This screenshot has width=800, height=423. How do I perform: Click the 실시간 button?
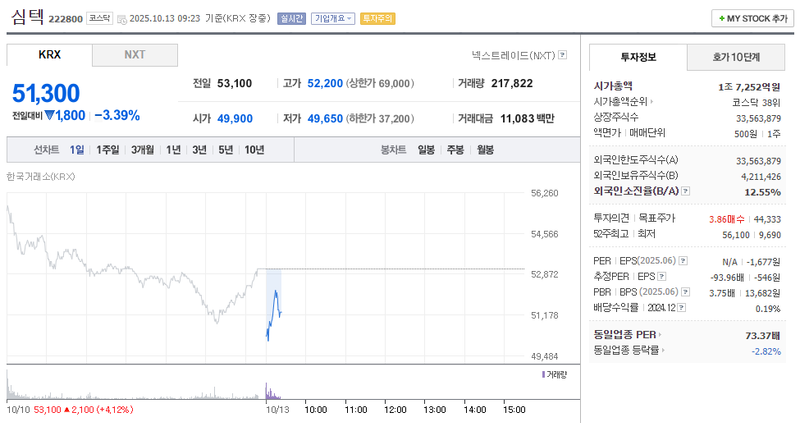(290, 19)
